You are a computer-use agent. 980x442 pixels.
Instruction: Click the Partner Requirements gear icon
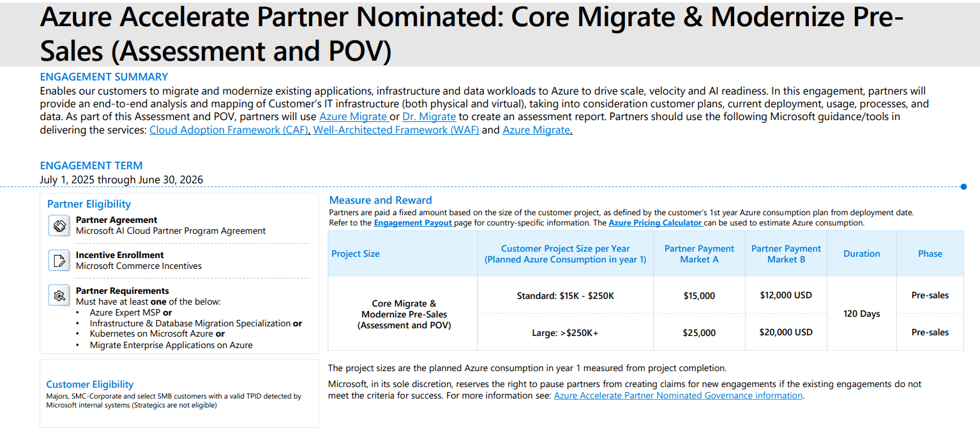pos(59,295)
